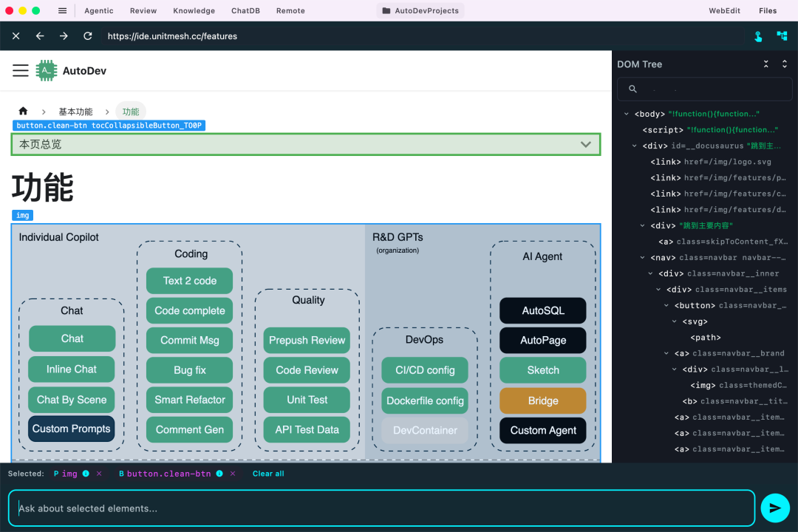The image size is (798, 532).
Task: Select link href=/img/logo.svg node
Action: (x=711, y=162)
